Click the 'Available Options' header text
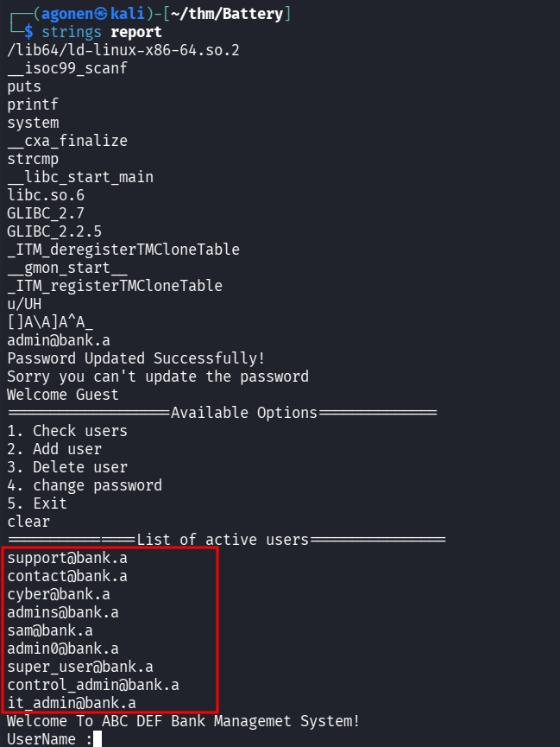Viewport: 560px width, 747px height. (244, 413)
